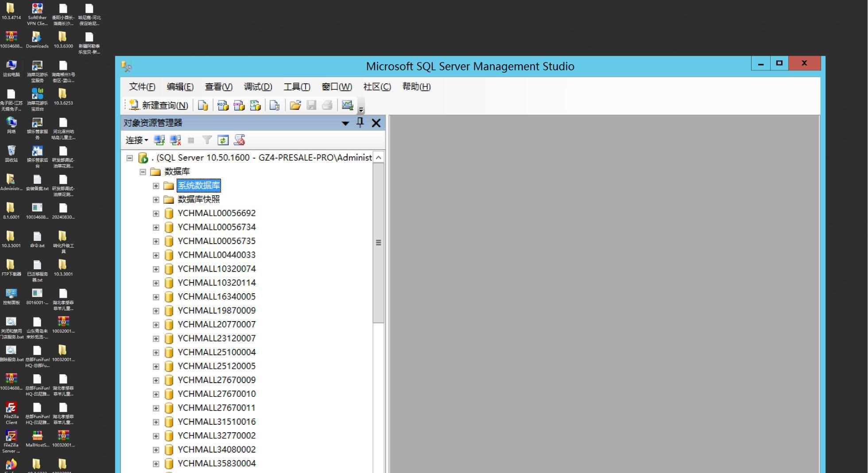Open the 连接 connect dropdown

[x=136, y=140]
